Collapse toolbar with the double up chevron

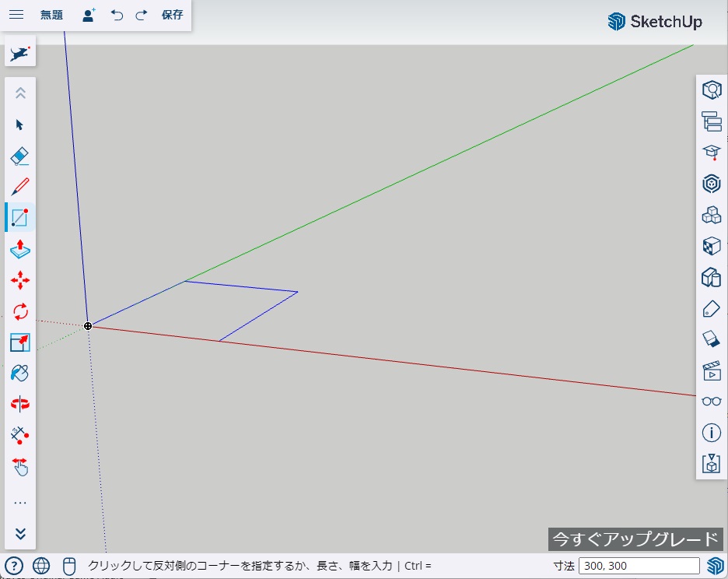[20, 93]
